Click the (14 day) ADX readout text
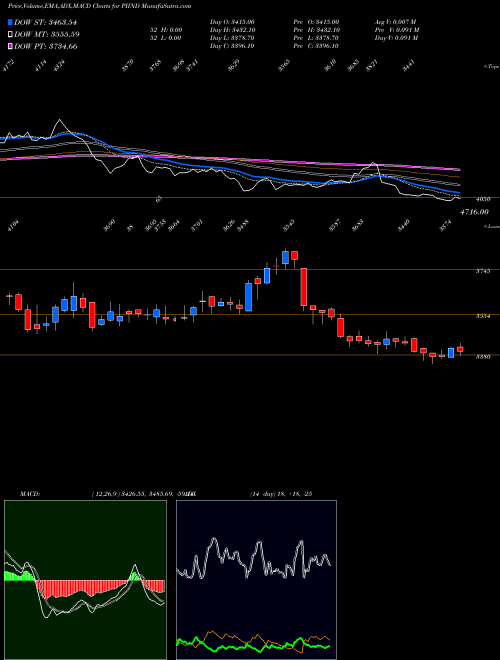This screenshot has width=500, height=660. point(280,494)
